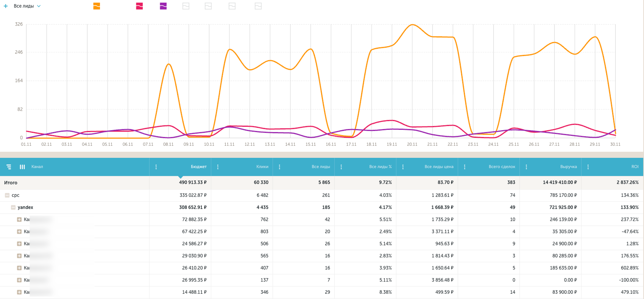This screenshot has height=299, width=644.
Task: Open three-dot menu for Бюджет column
Action: [x=156, y=167]
